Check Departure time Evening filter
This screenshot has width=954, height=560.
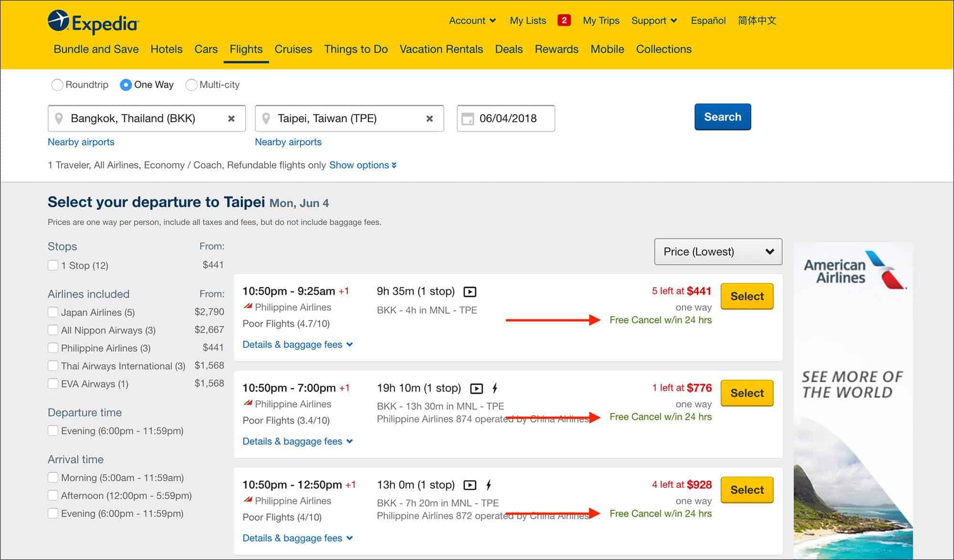(x=53, y=430)
